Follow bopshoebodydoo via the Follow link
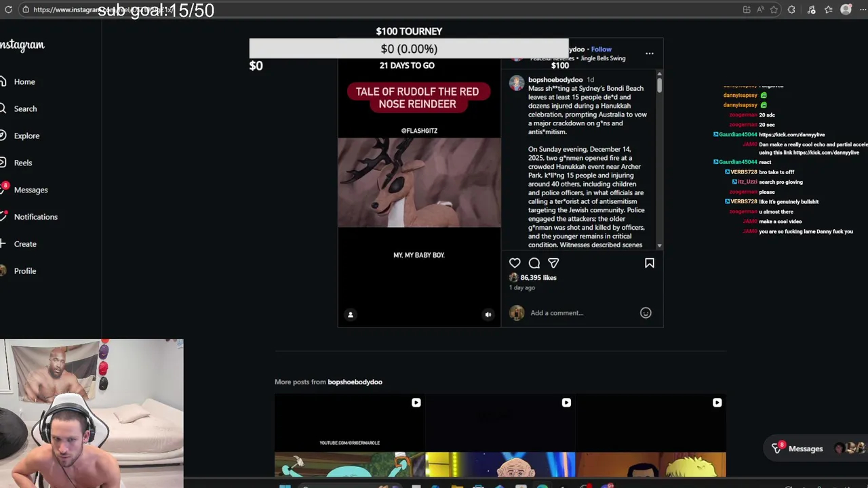 (601, 49)
